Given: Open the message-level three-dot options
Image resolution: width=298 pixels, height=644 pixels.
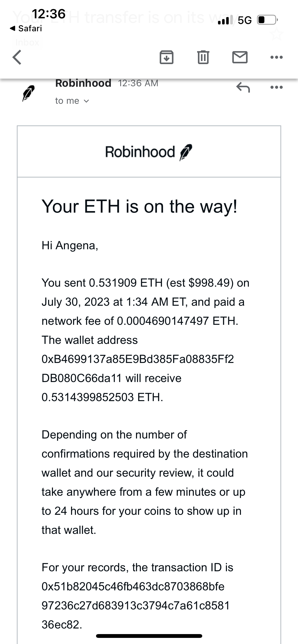Looking at the screenshot, I should (276, 87).
